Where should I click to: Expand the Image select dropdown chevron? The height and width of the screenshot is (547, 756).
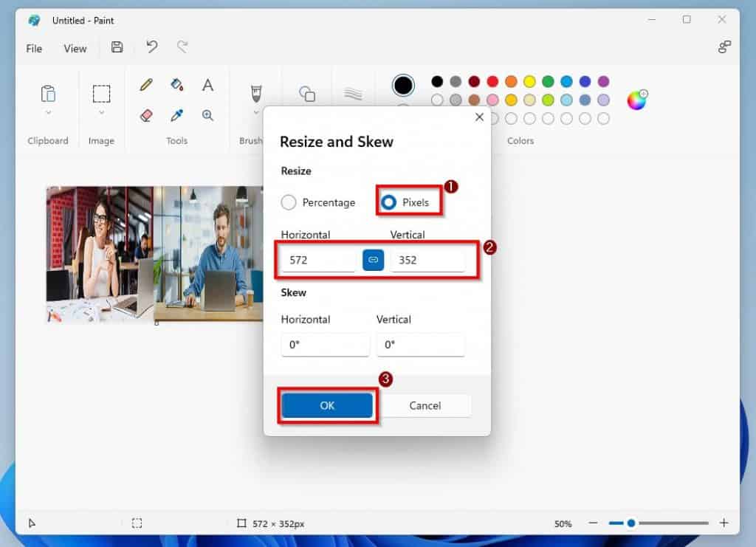[x=101, y=112]
